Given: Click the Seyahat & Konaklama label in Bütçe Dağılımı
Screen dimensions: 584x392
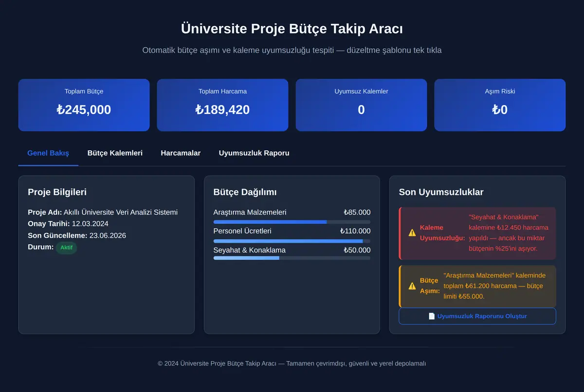Looking at the screenshot, I should 250,250.
